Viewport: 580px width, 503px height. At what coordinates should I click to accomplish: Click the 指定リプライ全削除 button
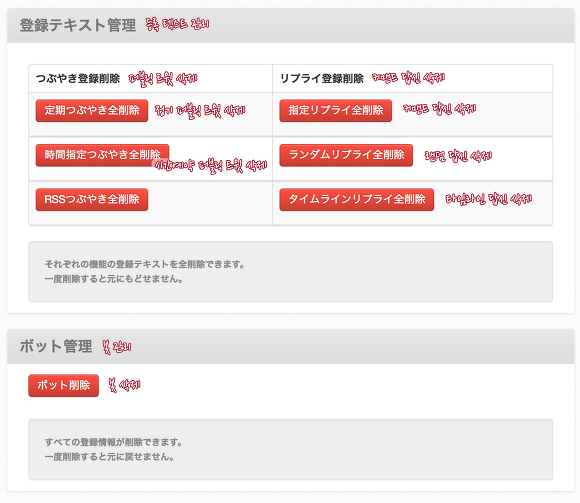[335, 110]
